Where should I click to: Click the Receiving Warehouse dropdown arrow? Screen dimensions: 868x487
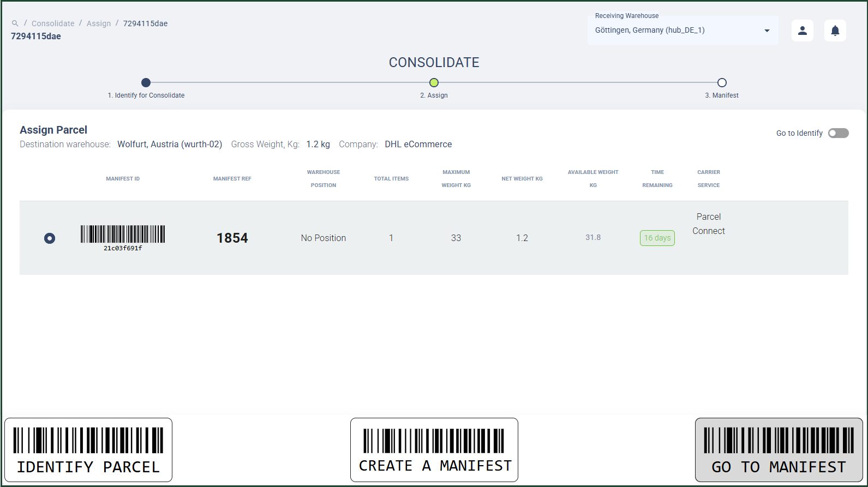click(767, 31)
